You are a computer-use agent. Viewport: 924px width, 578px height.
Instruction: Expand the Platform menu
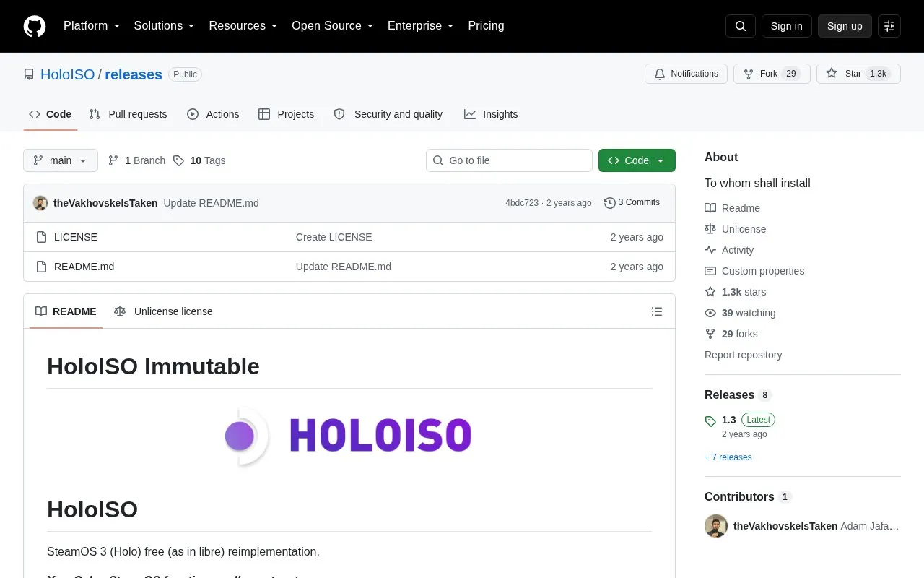[92, 26]
